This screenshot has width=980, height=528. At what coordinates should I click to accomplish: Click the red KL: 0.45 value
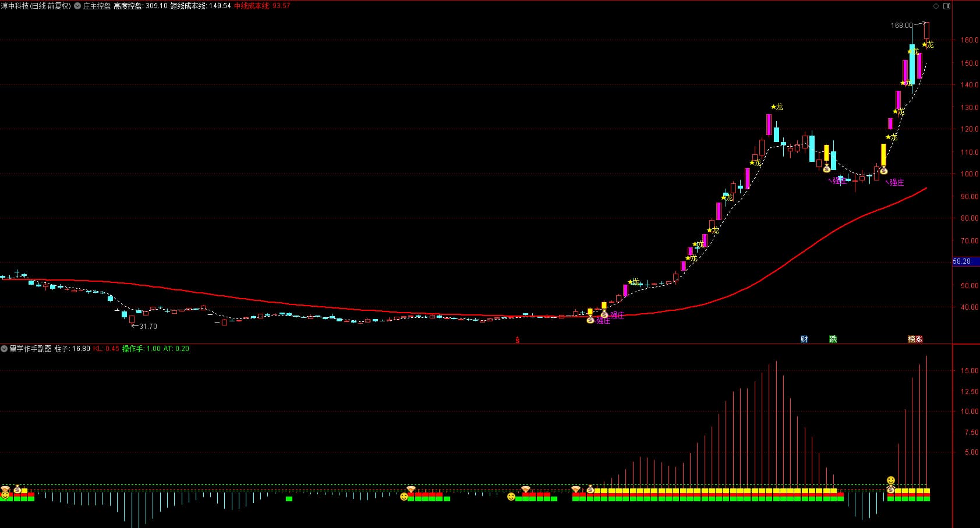pos(106,349)
